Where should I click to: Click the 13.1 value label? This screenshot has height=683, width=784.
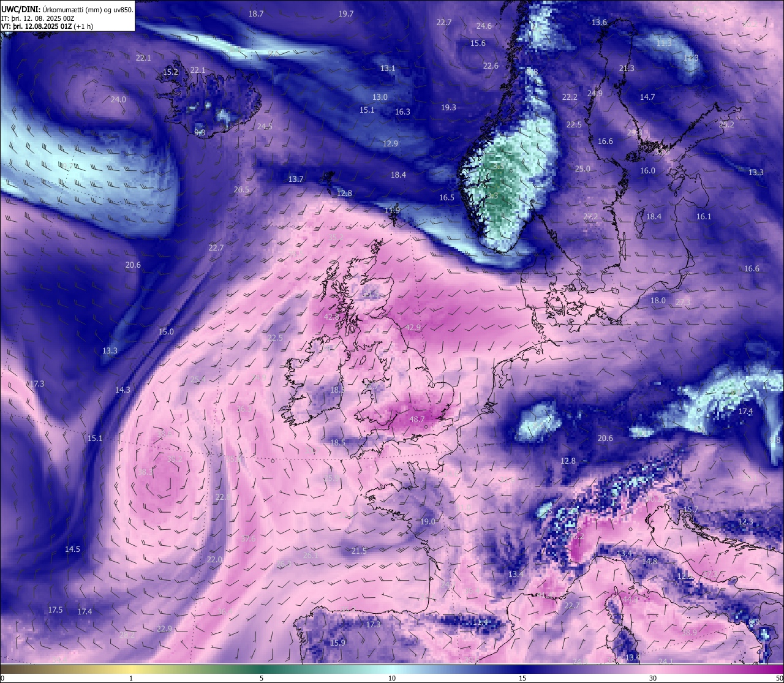click(388, 68)
